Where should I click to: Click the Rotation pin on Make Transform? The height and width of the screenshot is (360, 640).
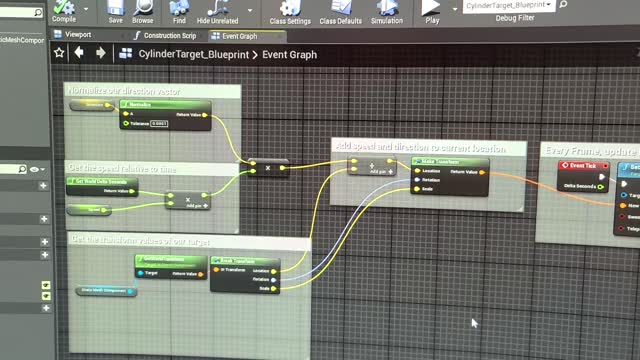click(x=417, y=180)
